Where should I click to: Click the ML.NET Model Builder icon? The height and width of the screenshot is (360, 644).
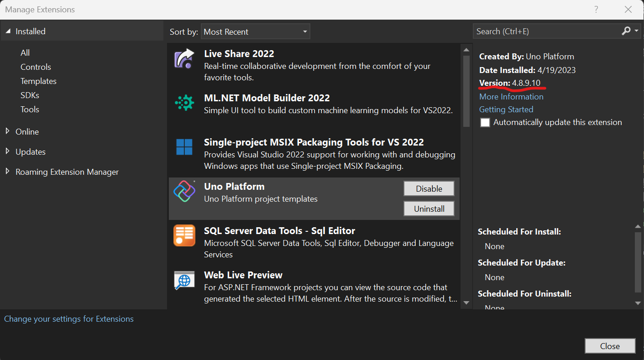(184, 104)
